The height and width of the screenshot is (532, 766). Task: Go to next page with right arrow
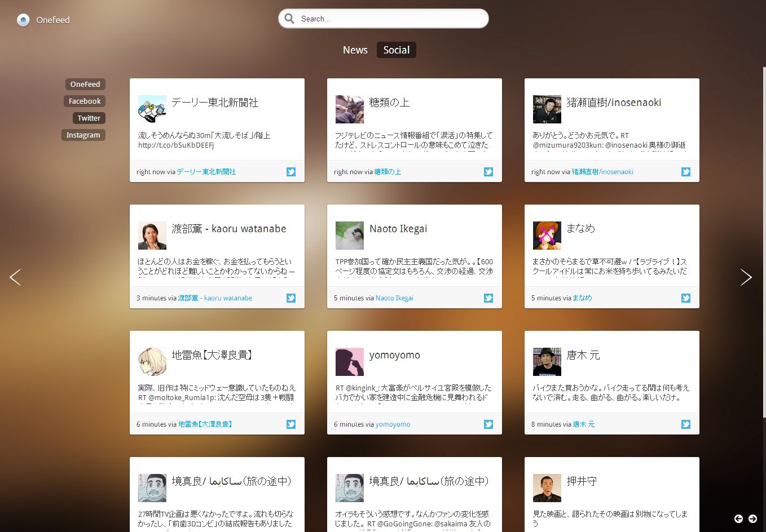746,277
